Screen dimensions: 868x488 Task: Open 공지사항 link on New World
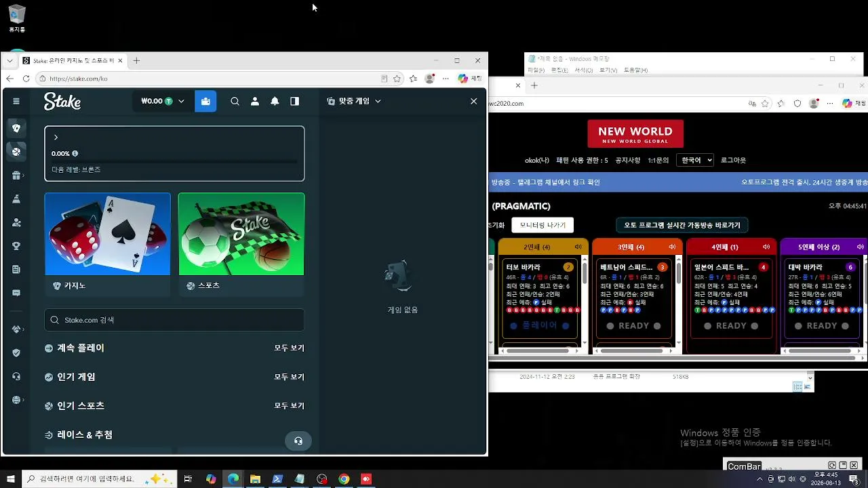coord(628,161)
